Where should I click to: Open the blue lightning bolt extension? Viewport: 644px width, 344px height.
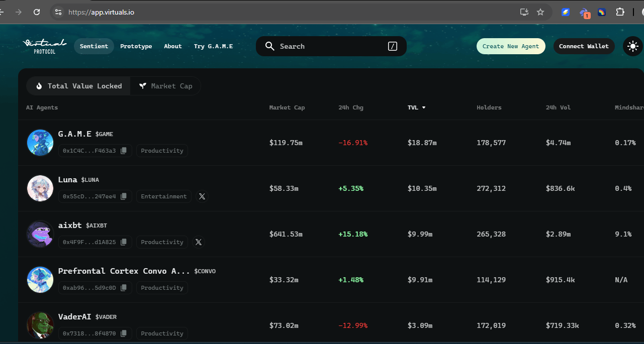pyautogui.click(x=566, y=12)
